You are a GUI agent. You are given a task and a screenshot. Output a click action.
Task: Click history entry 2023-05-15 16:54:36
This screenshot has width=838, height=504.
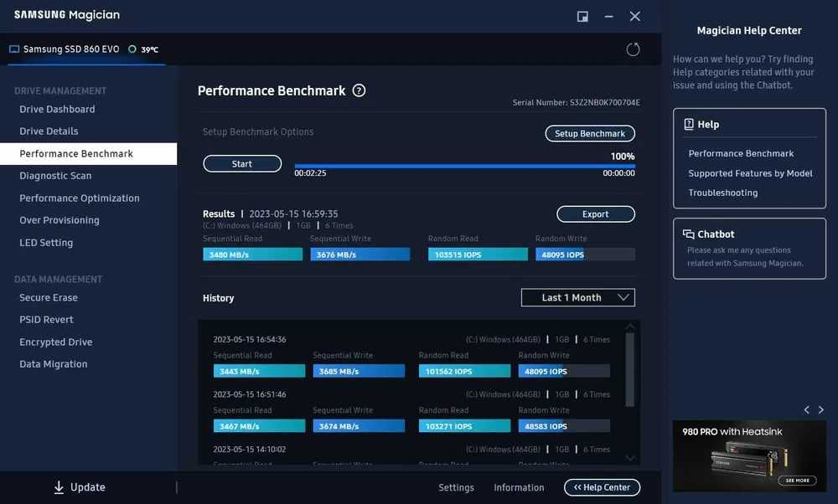click(x=250, y=339)
